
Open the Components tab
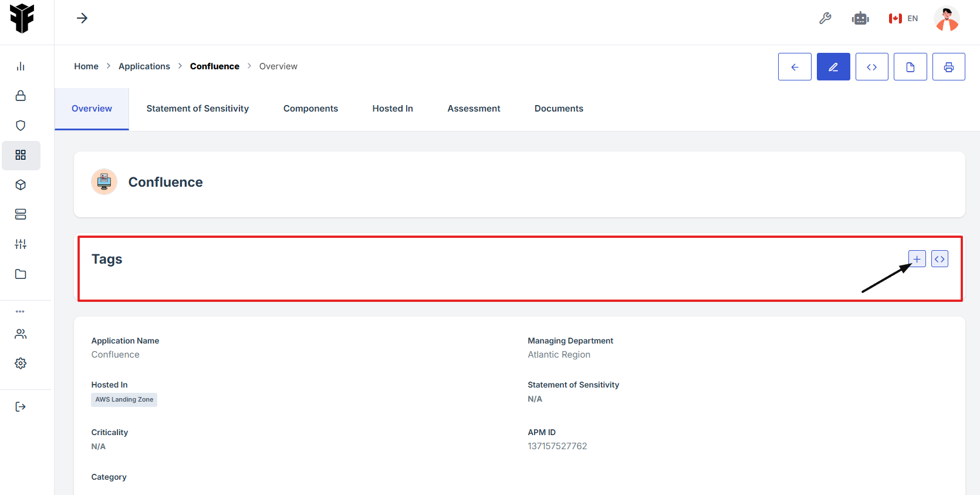(310, 109)
